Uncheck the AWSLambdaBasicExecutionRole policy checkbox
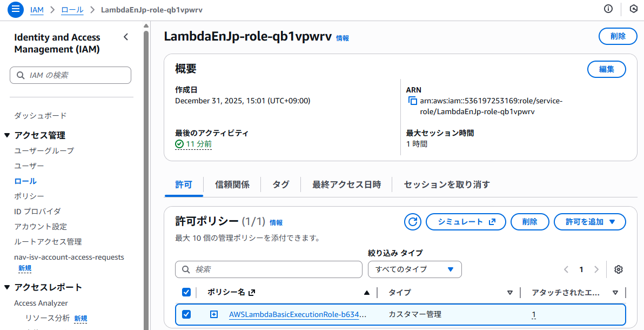Screen dimensions: 644x330 click(186, 314)
